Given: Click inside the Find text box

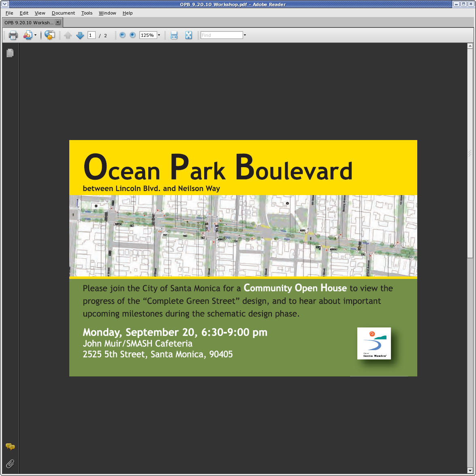Looking at the screenshot, I should pyautogui.click(x=221, y=35).
